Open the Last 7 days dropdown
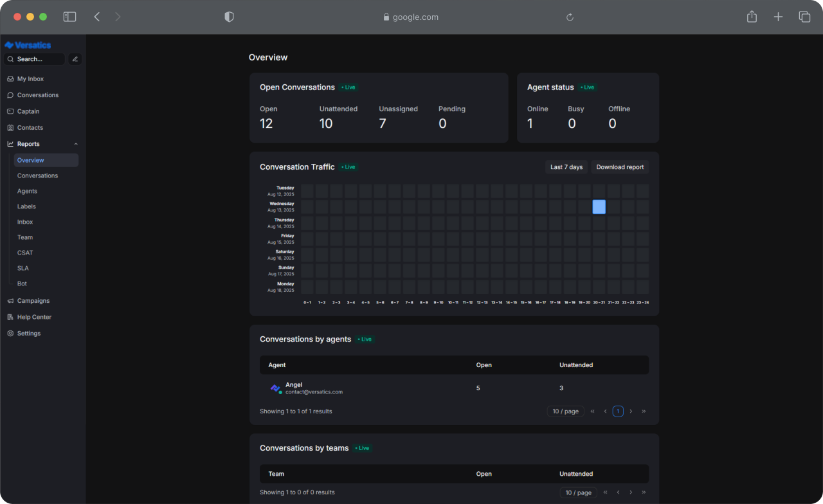 point(566,167)
